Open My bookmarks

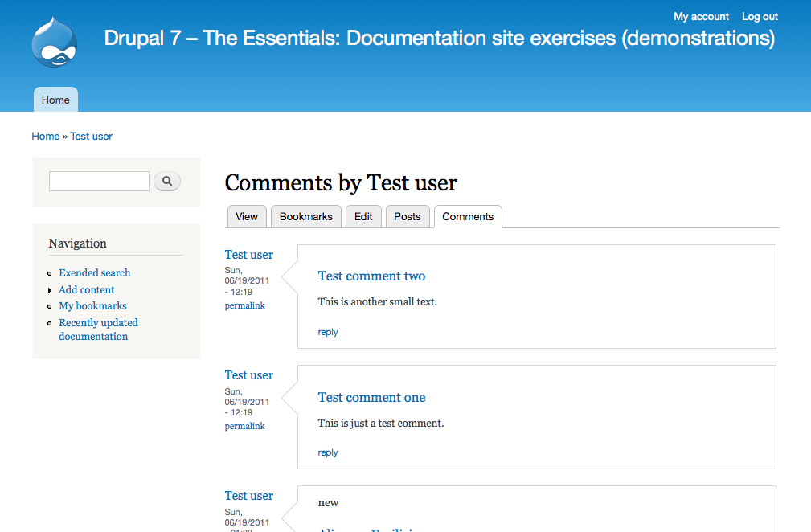(92, 305)
